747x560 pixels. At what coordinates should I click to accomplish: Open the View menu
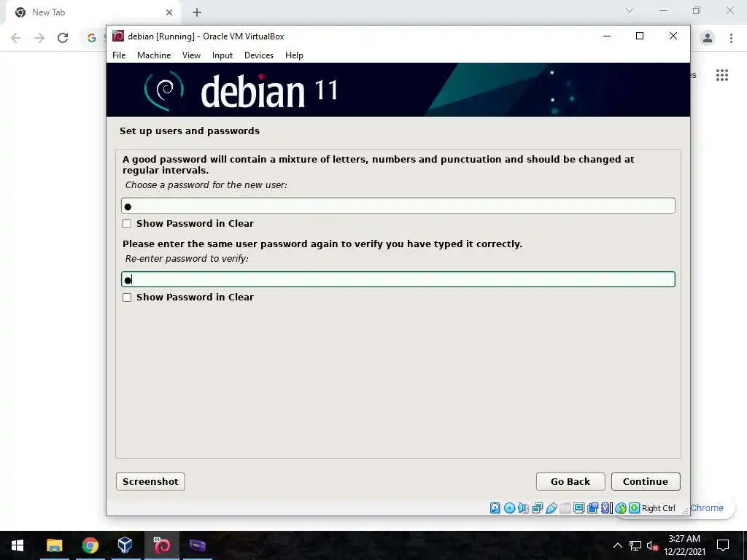(x=191, y=55)
